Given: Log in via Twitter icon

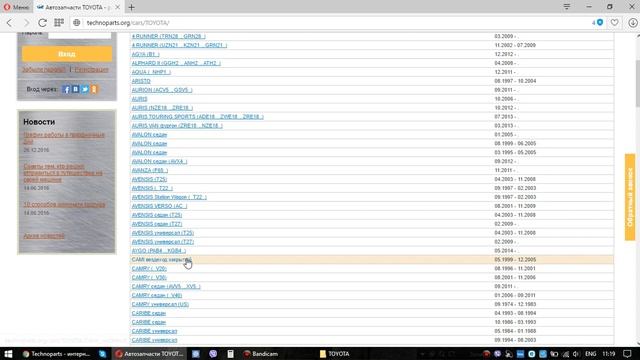Looking at the screenshot, I should tap(85, 89).
